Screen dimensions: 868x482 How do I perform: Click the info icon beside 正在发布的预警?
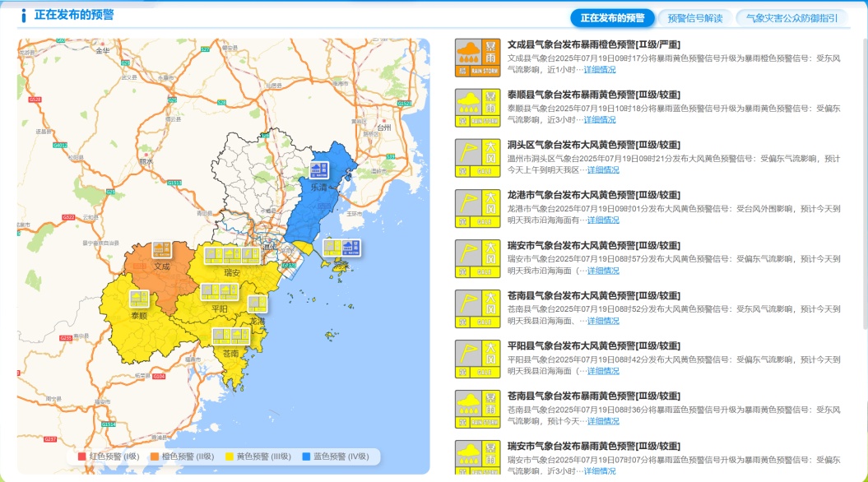click(23, 14)
